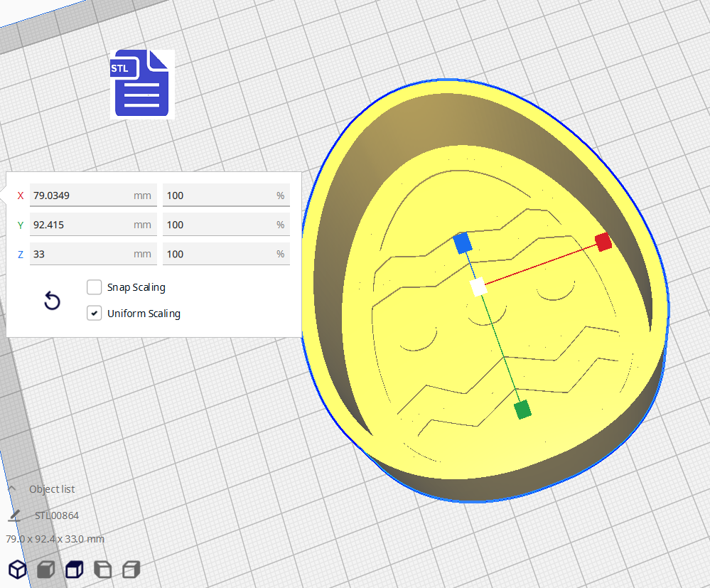Disable the Uniform Scaling checkbox
The image size is (710, 588).
pyautogui.click(x=95, y=313)
